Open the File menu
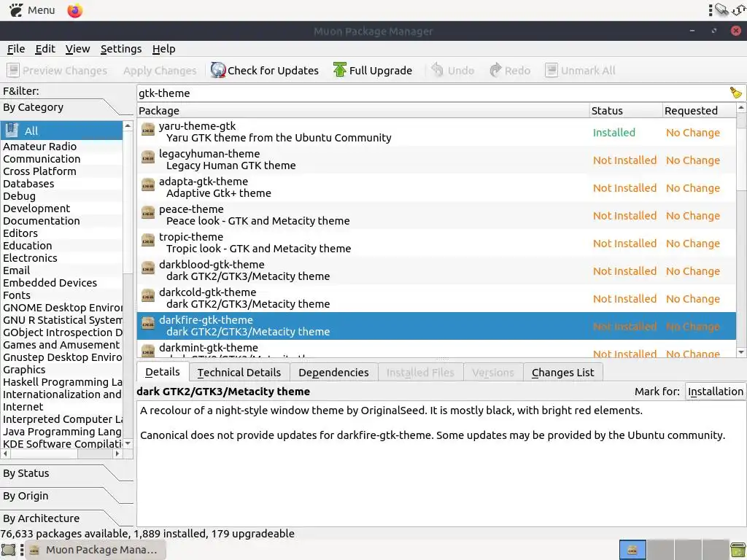747x560 pixels. [x=16, y=49]
